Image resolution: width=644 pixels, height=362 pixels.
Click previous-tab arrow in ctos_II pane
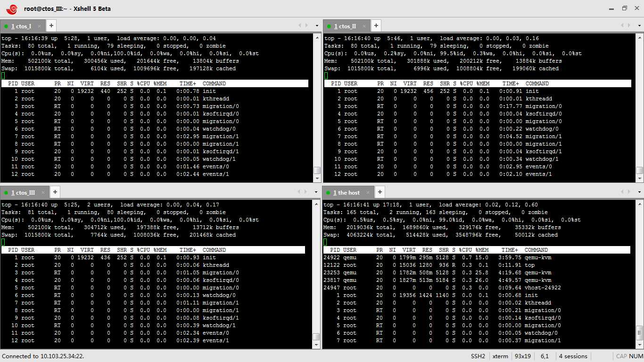tap(622, 25)
